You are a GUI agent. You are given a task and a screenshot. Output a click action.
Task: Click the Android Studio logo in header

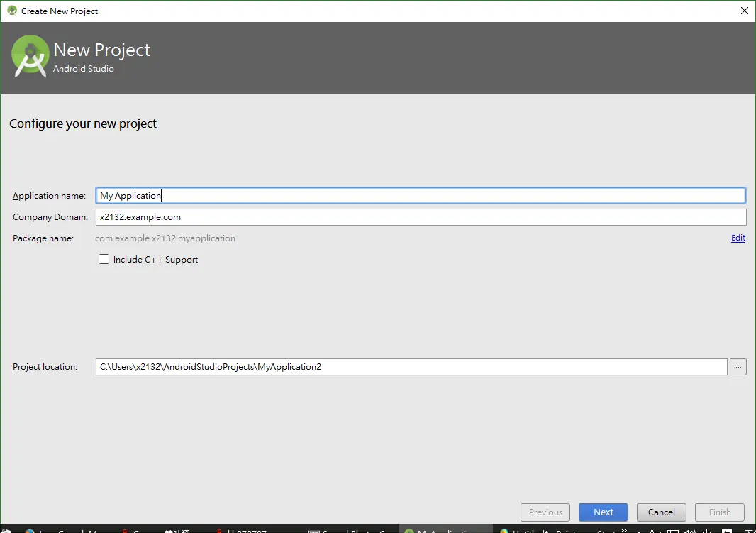[30, 57]
